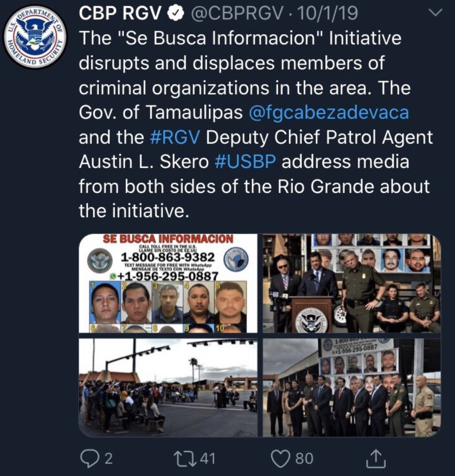The height and width of the screenshot is (476, 455).
Task: Share the tweet via the upload icon
Action: coord(376,459)
